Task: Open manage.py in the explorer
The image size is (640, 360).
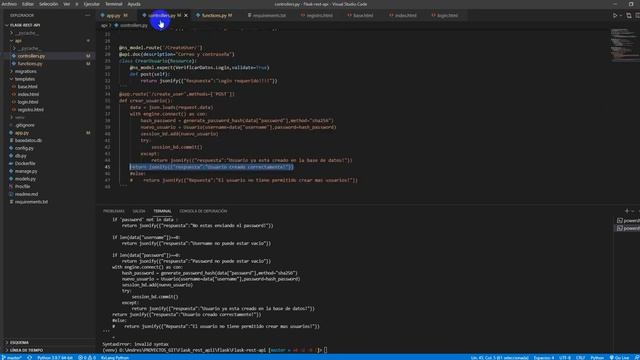Action: [x=26, y=171]
